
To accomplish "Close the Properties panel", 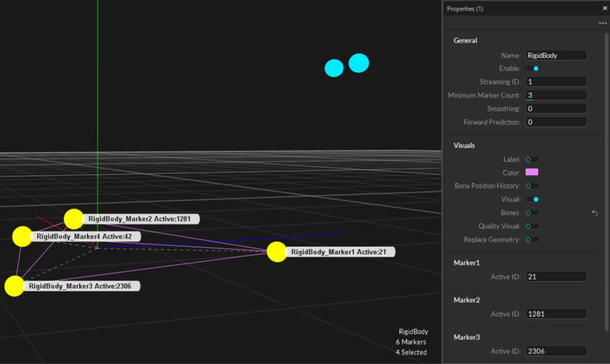I will click(605, 9).
